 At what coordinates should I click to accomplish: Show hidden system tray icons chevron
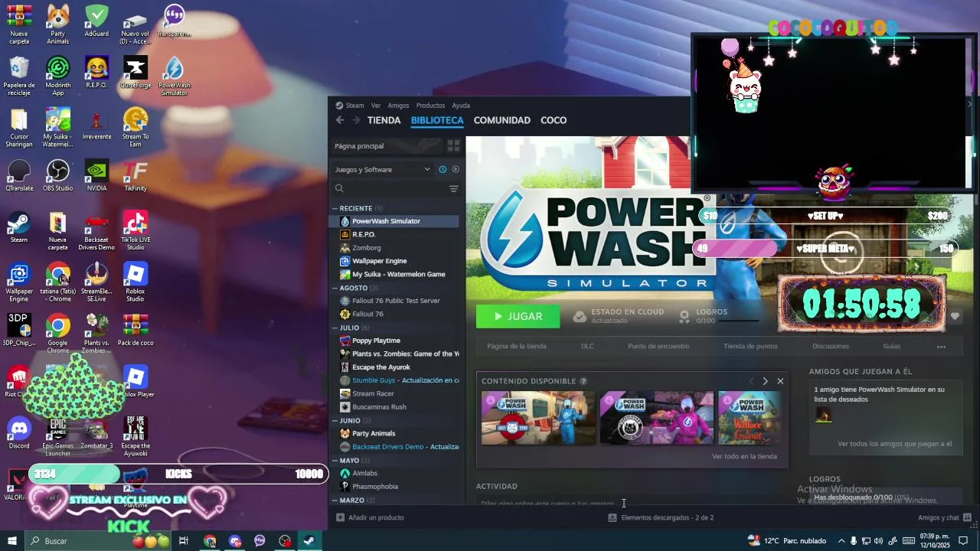(841, 541)
